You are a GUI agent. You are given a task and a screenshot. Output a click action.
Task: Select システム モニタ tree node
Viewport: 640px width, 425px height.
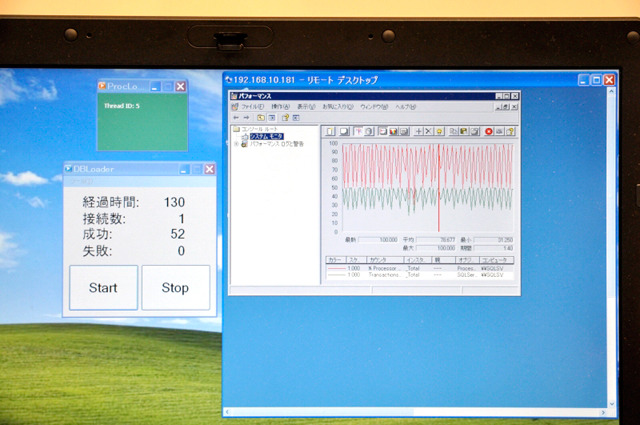266,136
